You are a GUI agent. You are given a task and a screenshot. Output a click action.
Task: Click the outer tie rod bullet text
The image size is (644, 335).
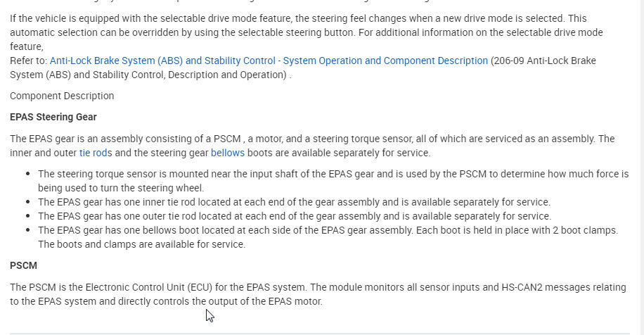[x=294, y=216]
